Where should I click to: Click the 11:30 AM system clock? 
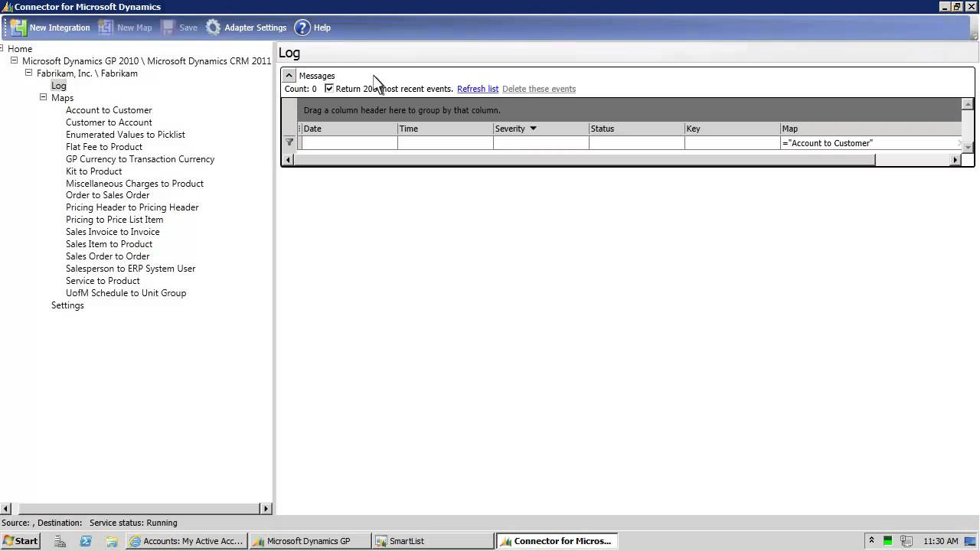(x=941, y=541)
